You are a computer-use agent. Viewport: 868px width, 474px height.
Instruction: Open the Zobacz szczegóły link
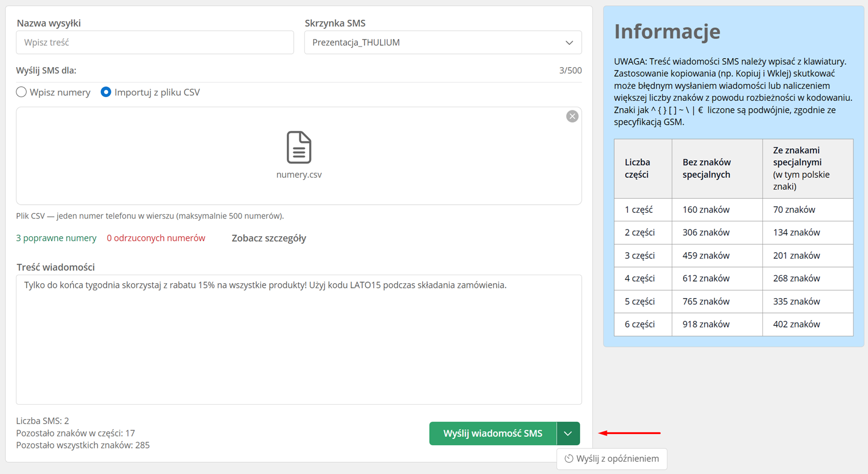(269, 238)
